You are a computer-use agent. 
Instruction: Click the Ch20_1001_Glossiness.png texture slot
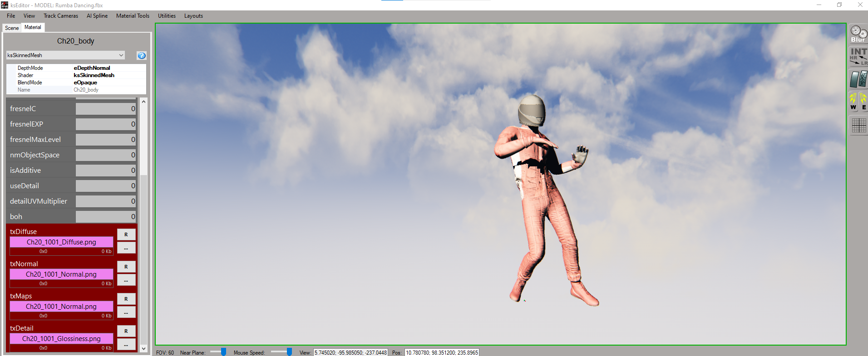(61, 339)
